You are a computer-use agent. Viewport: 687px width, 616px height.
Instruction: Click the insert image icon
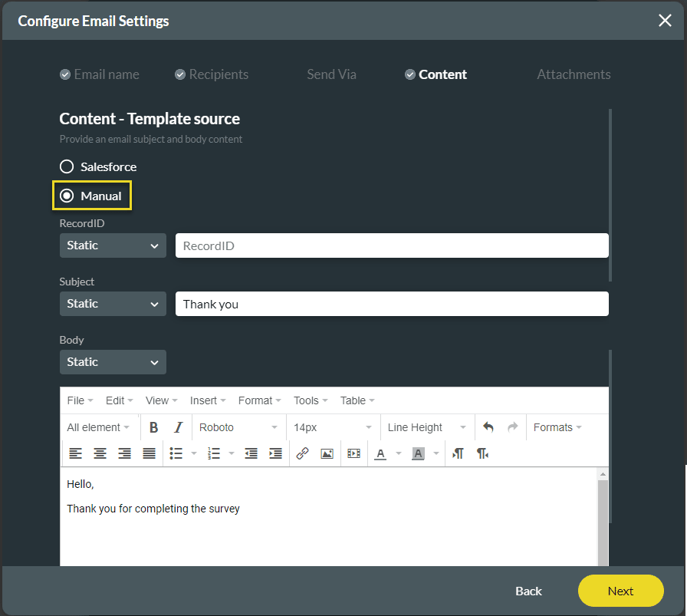point(327,453)
